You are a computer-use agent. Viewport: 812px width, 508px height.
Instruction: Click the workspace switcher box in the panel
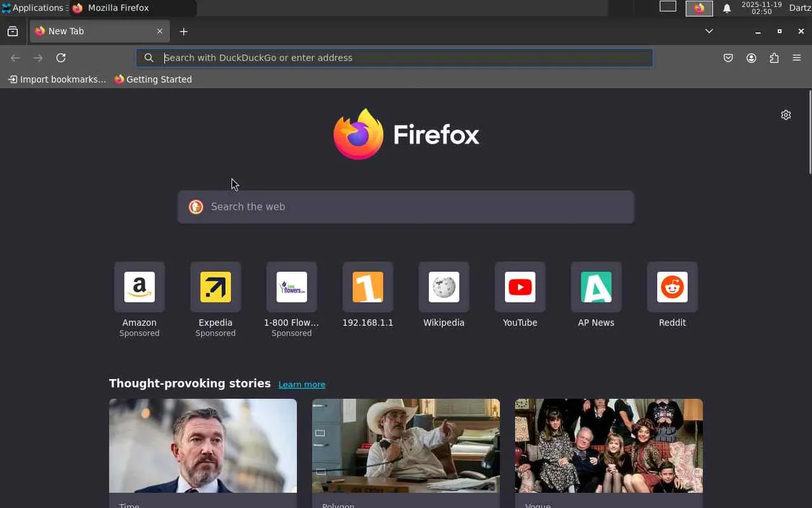point(668,7)
